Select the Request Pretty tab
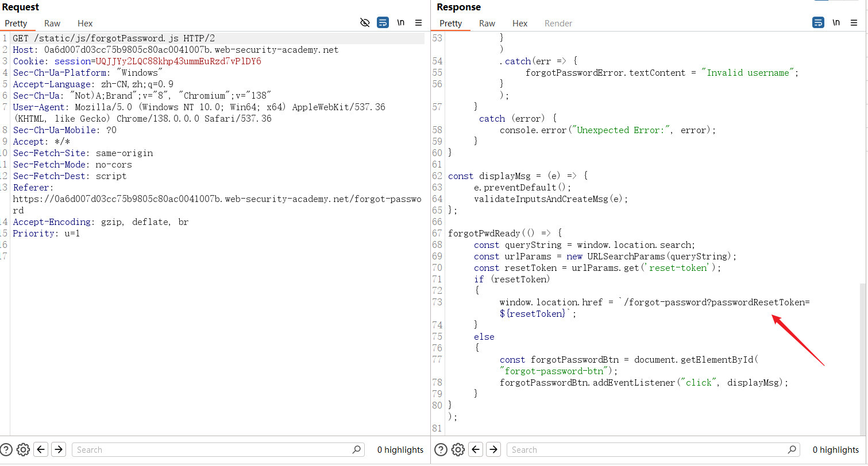 [x=16, y=24]
